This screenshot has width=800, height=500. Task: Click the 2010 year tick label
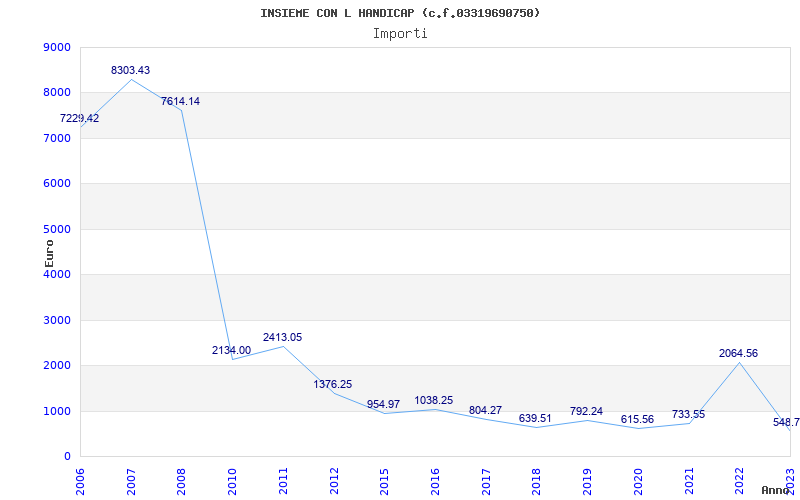coord(232,482)
